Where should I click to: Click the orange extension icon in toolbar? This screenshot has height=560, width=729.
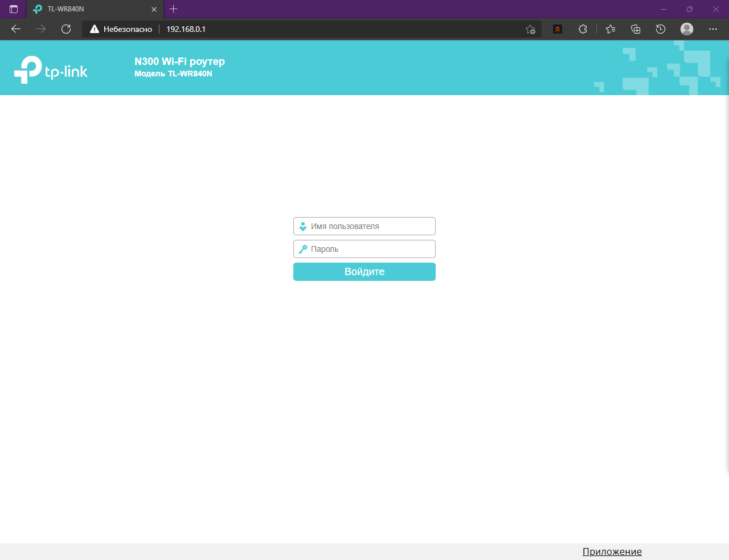[558, 29]
